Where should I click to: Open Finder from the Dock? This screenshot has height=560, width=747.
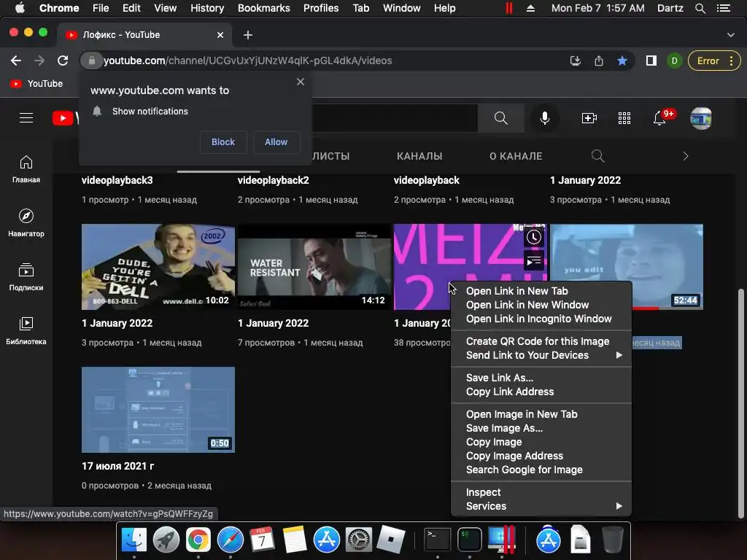[134, 540]
